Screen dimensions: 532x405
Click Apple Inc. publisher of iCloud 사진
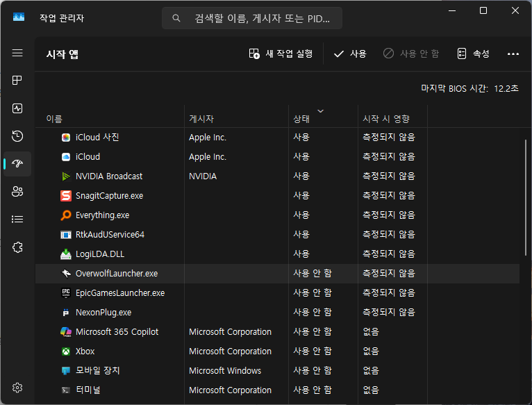(x=208, y=138)
